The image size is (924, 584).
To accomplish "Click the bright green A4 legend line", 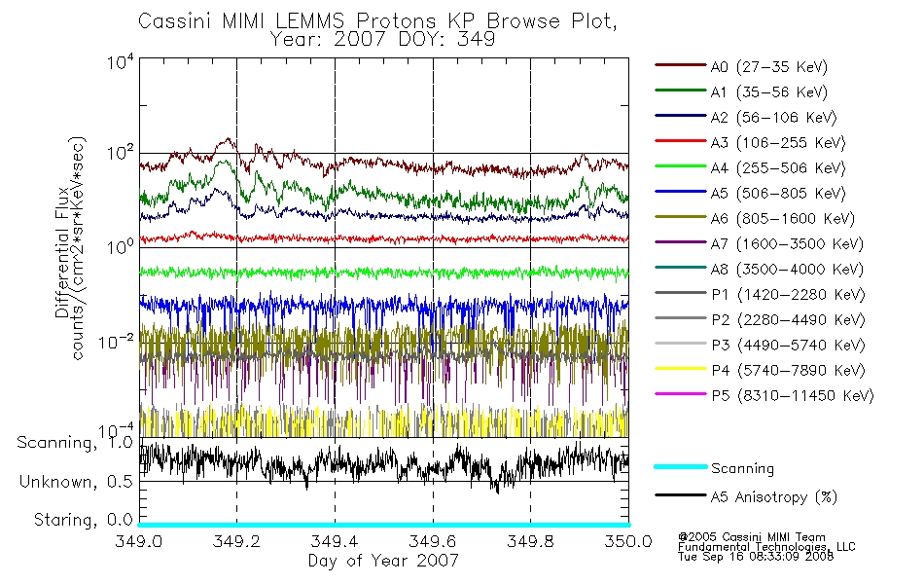I will pos(681,166).
